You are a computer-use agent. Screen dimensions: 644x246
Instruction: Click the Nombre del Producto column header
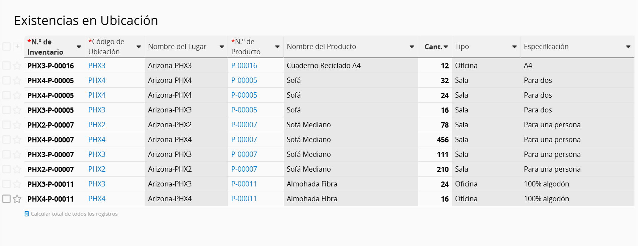coord(321,47)
